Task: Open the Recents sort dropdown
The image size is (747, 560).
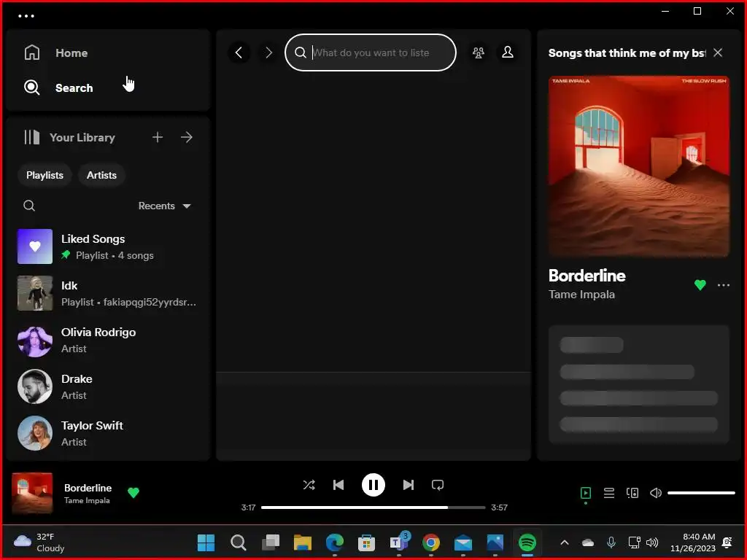Action: 164,206
